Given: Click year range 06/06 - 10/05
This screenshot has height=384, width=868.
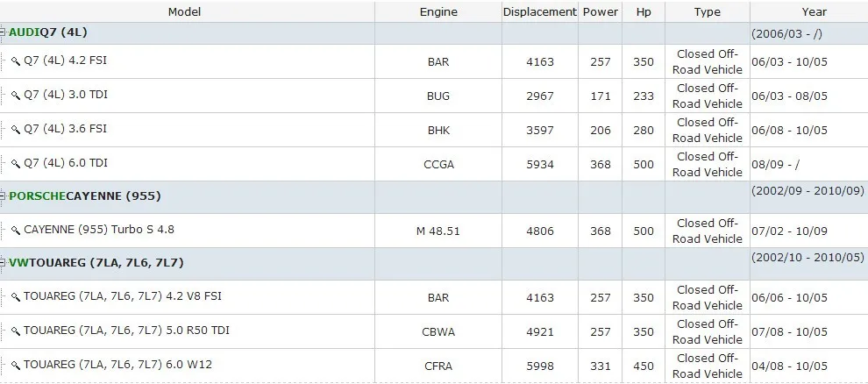Looking at the screenshot, I should (x=789, y=298).
